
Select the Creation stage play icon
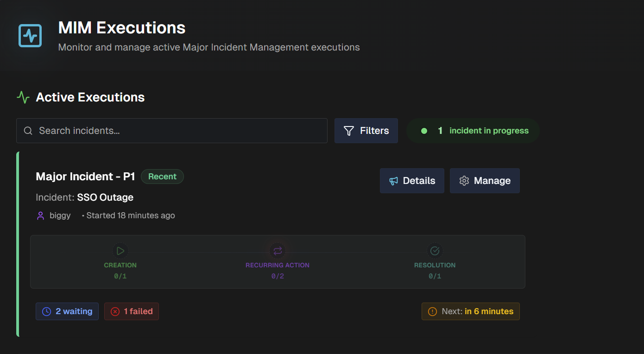point(120,251)
